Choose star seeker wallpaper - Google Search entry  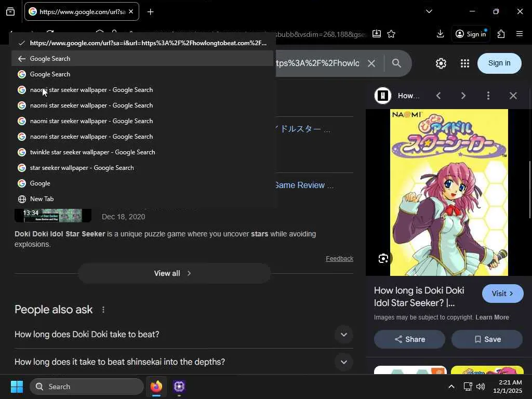pos(142,168)
